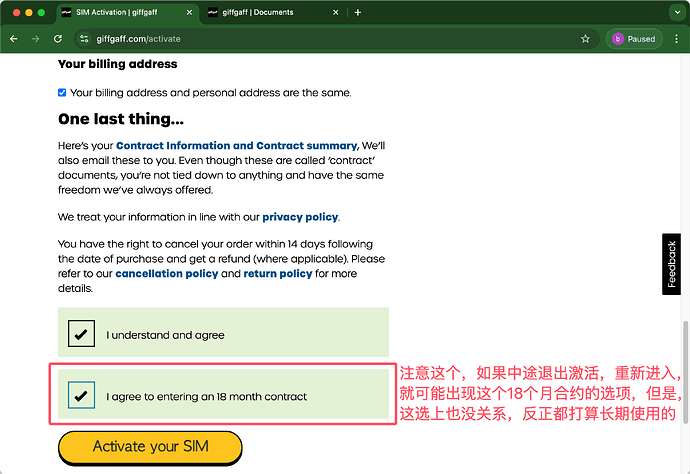This screenshot has height=474, width=690.
Task: Click the One last thing heading
Action: pos(121,119)
